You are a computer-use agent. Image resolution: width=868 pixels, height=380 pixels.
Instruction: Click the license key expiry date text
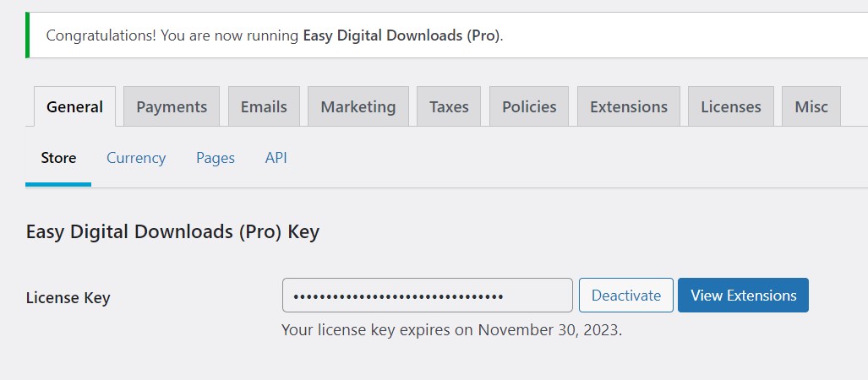point(451,329)
